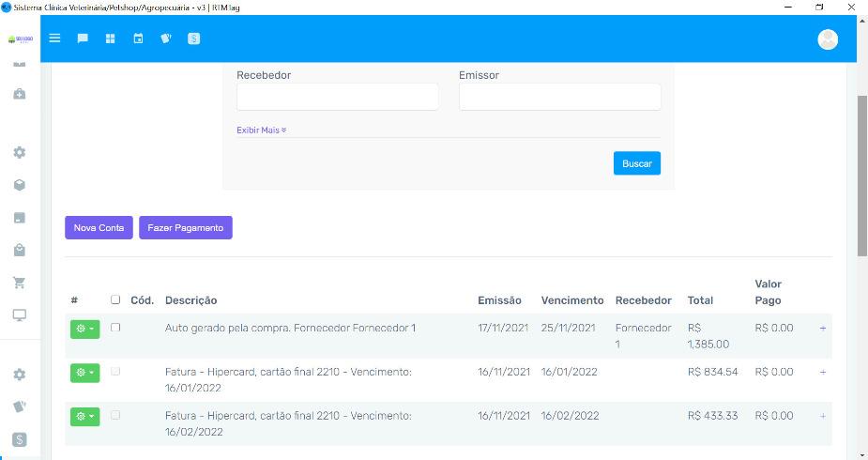Screen dimensions: 868x460
Task: Open the monitor screen icon in sidebar
Action: pos(20,315)
